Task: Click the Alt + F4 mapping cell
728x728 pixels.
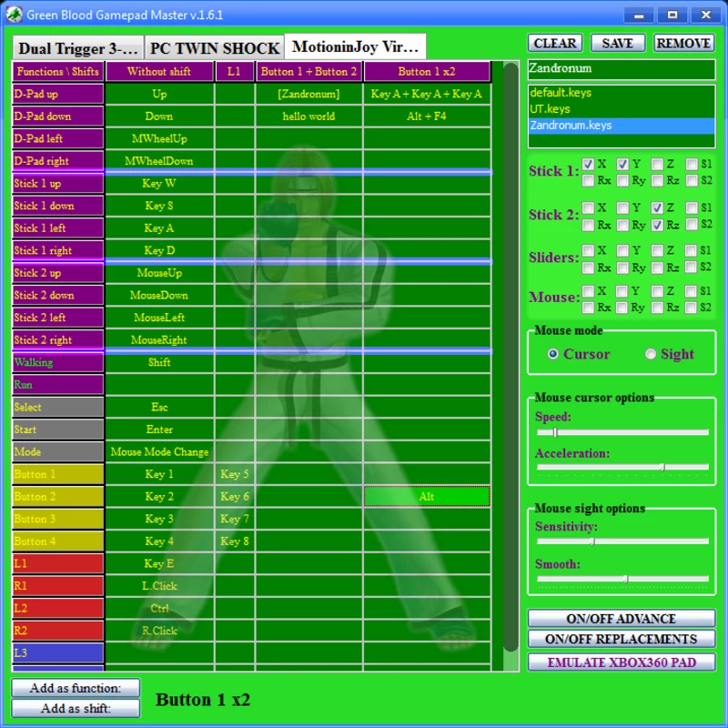Action: pos(427,116)
